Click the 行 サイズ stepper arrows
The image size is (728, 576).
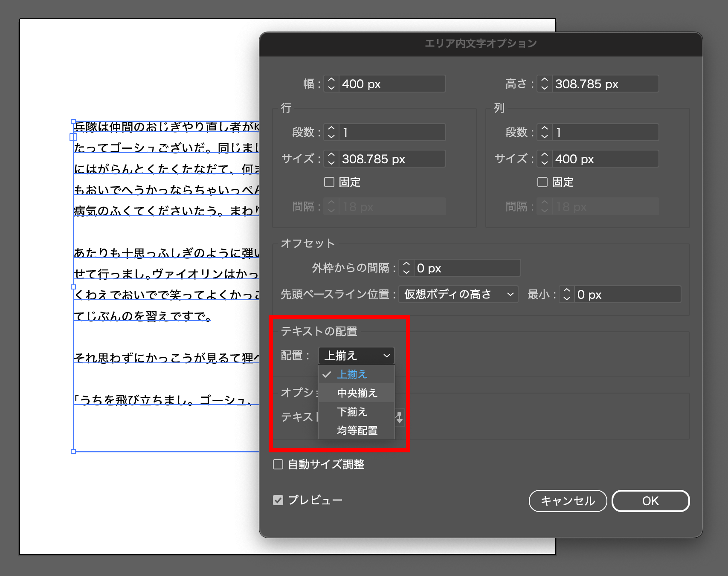331,159
